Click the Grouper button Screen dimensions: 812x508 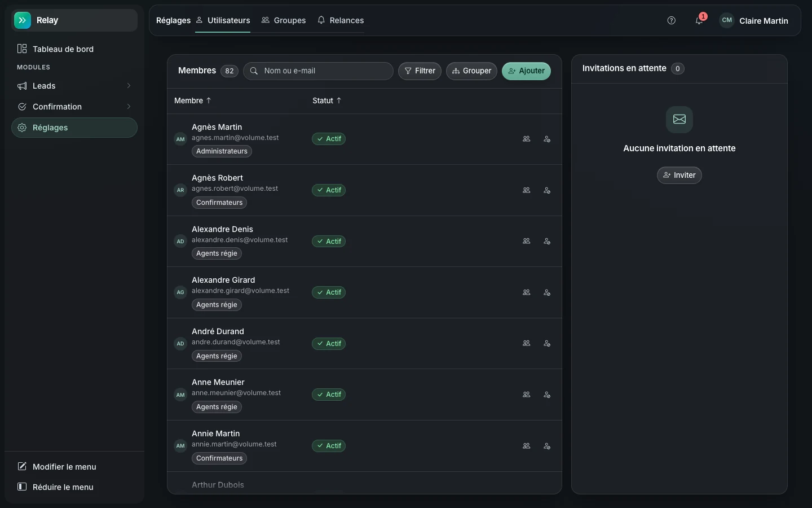(x=471, y=71)
